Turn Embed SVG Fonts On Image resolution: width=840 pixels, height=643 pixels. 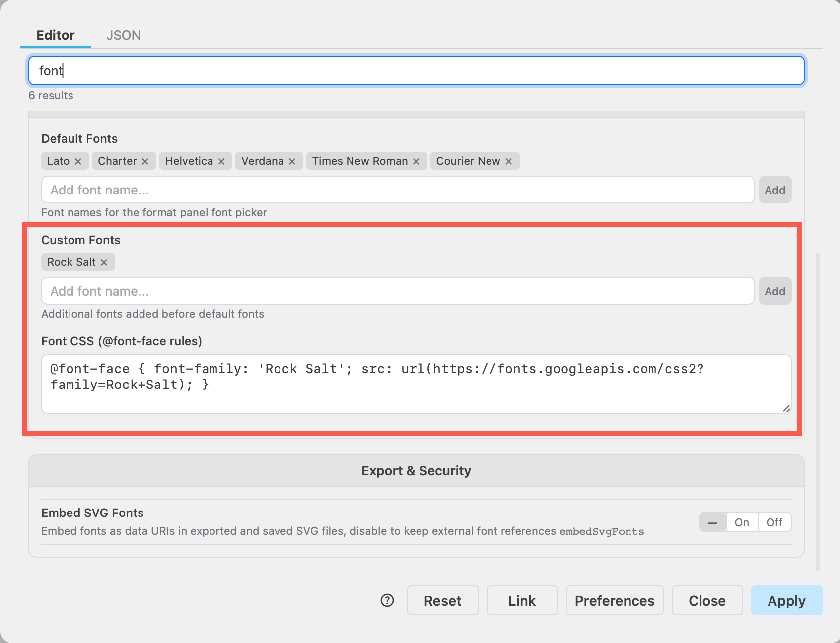[742, 522]
